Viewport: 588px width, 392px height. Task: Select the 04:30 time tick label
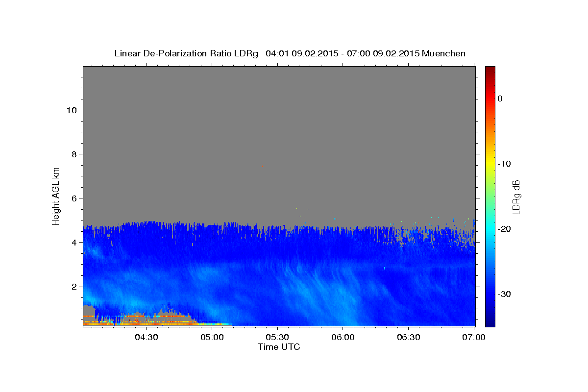pyautogui.click(x=146, y=338)
